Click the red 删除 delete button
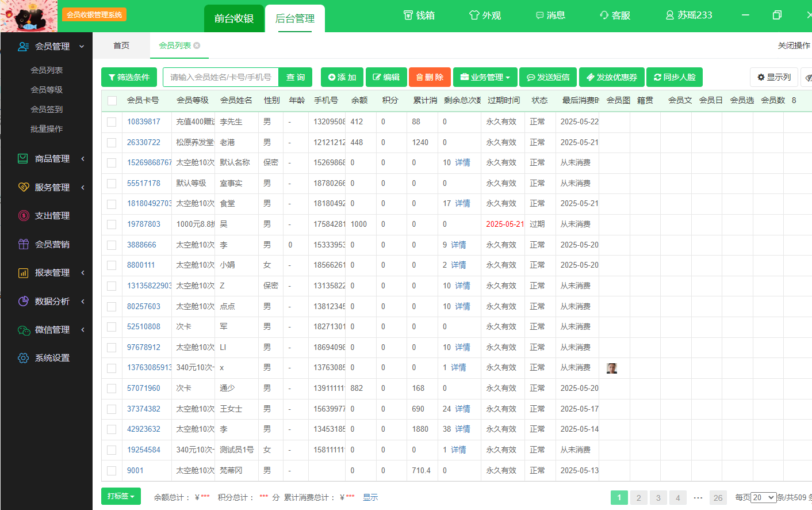The width and height of the screenshot is (812, 510). [430, 77]
